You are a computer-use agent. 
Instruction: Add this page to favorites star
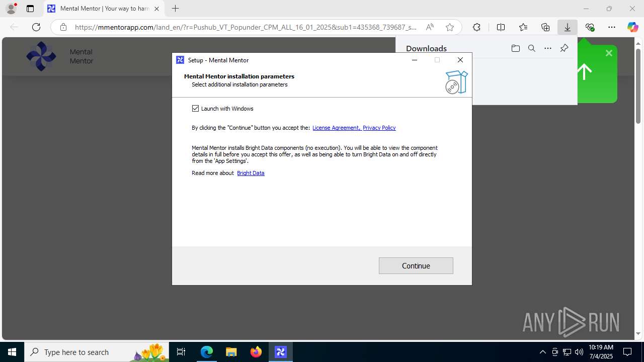coord(450,27)
